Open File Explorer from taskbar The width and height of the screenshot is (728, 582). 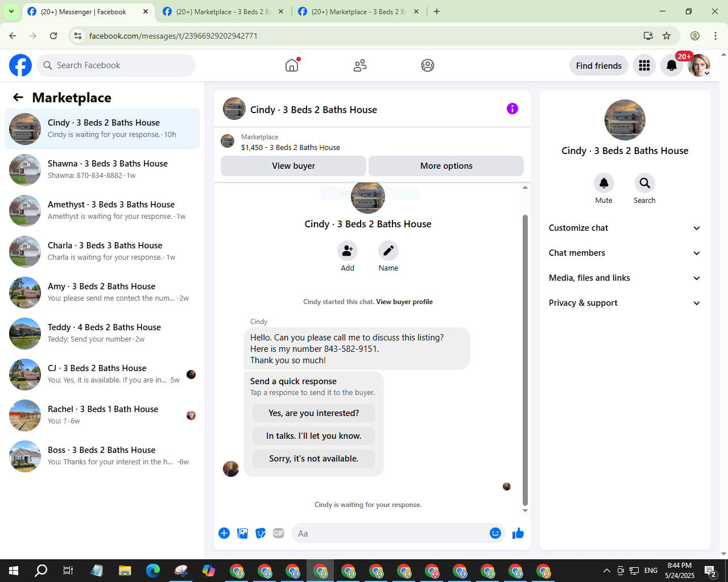pyautogui.click(x=125, y=571)
